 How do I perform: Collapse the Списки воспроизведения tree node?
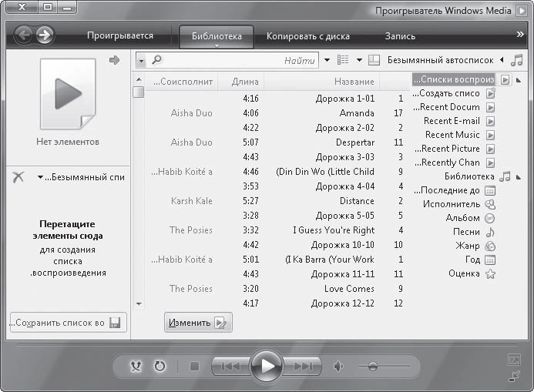(x=519, y=80)
